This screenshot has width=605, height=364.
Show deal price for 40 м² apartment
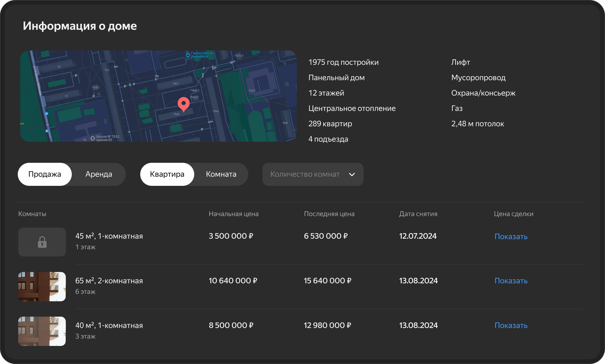coord(511,325)
